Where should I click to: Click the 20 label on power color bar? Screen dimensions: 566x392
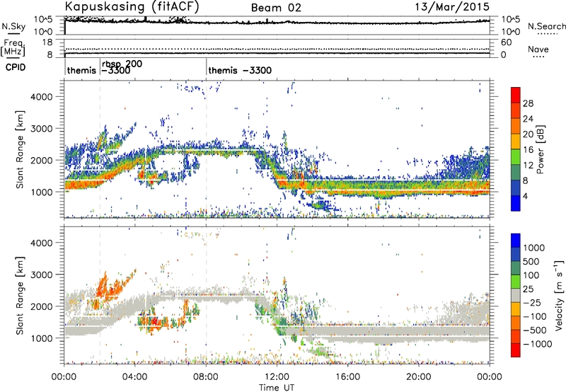tap(528, 134)
